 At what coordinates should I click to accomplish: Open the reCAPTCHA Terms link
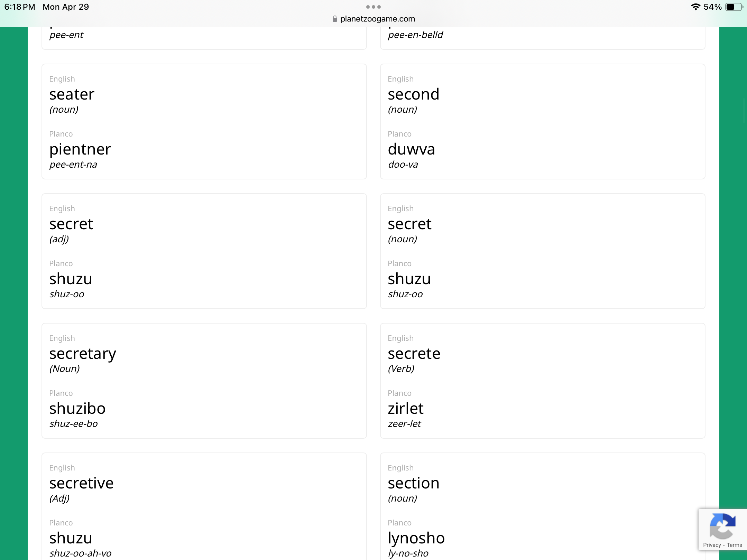[734, 545]
